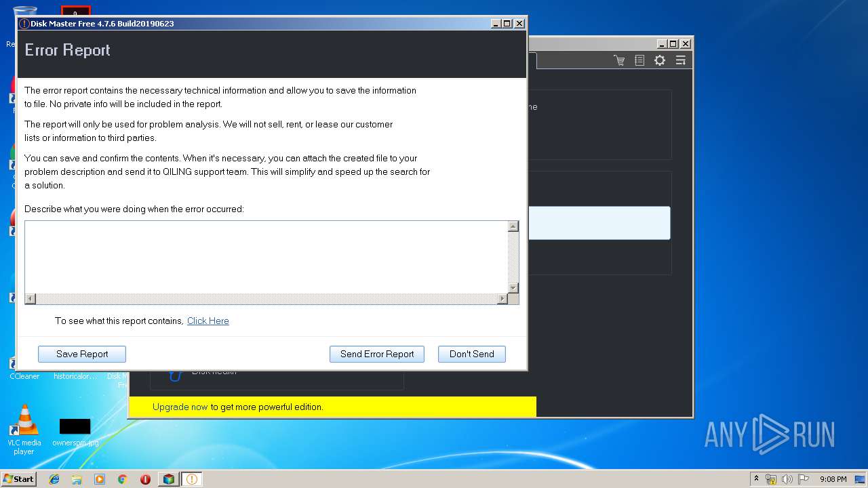Open the log notebook icon in Disk Master
The height and width of the screenshot is (488, 868).
(639, 60)
